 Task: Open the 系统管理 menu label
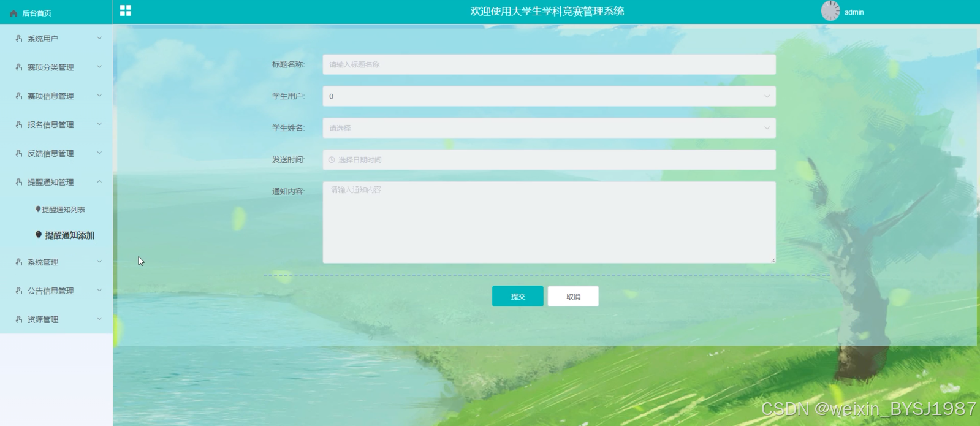pyautogui.click(x=43, y=262)
